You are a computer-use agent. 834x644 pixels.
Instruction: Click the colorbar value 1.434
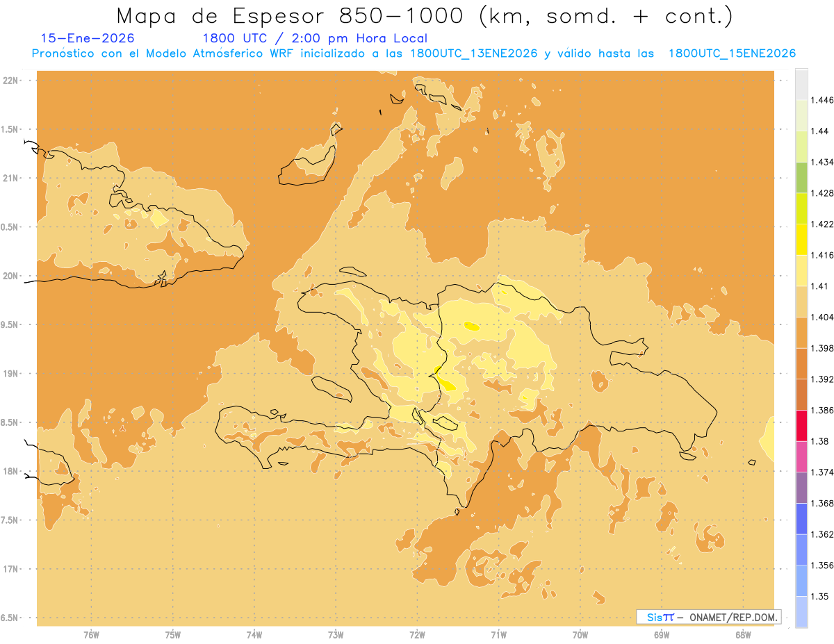[x=824, y=162]
